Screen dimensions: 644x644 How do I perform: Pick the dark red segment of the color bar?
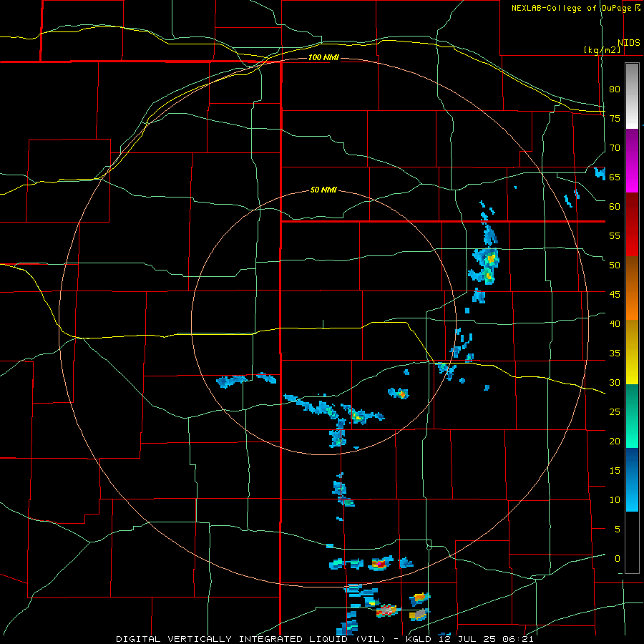tap(632, 224)
